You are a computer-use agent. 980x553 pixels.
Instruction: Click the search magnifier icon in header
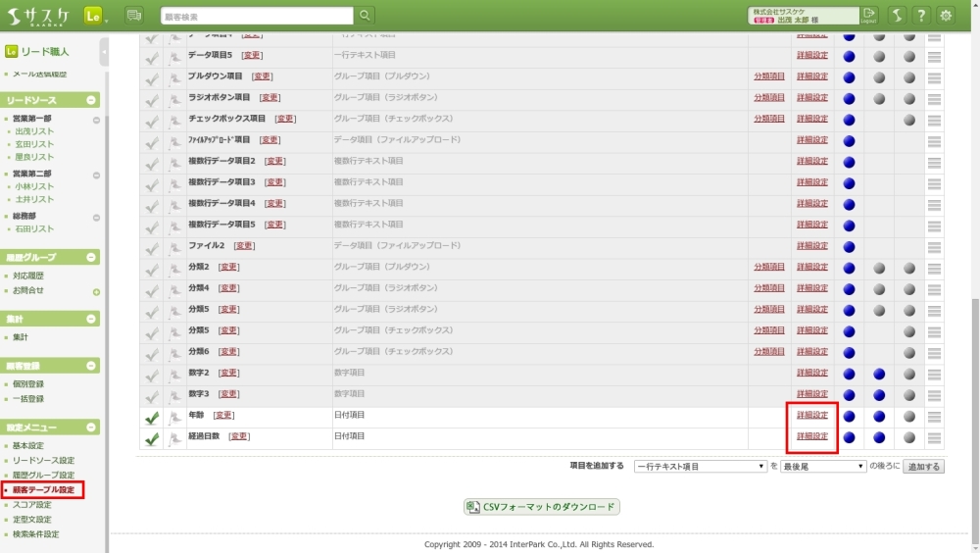point(365,16)
